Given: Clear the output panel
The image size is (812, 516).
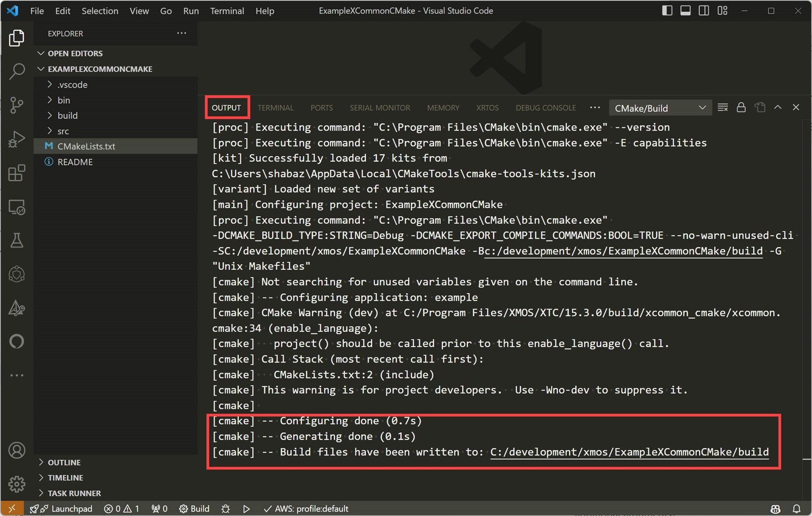Looking at the screenshot, I should 723,108.
